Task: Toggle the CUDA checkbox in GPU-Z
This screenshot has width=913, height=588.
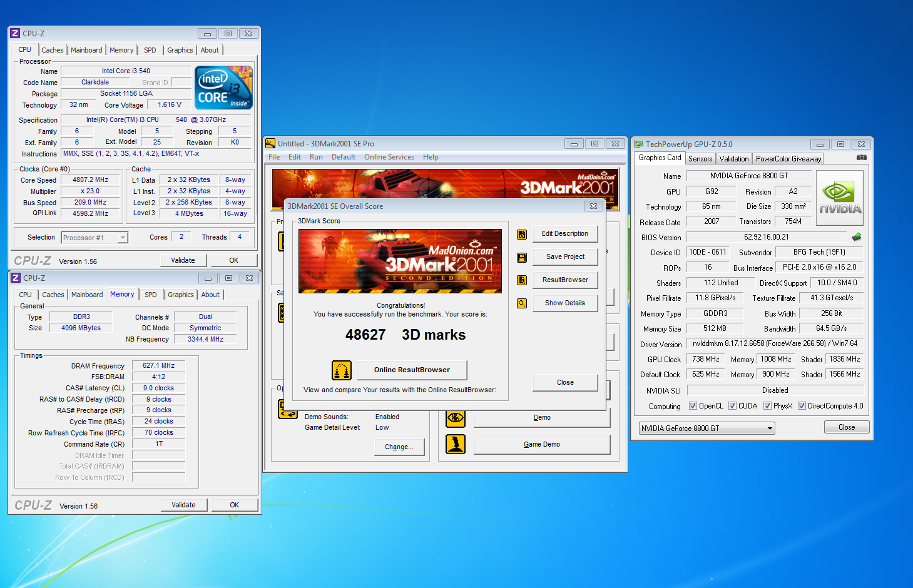Action: point(732,406)
